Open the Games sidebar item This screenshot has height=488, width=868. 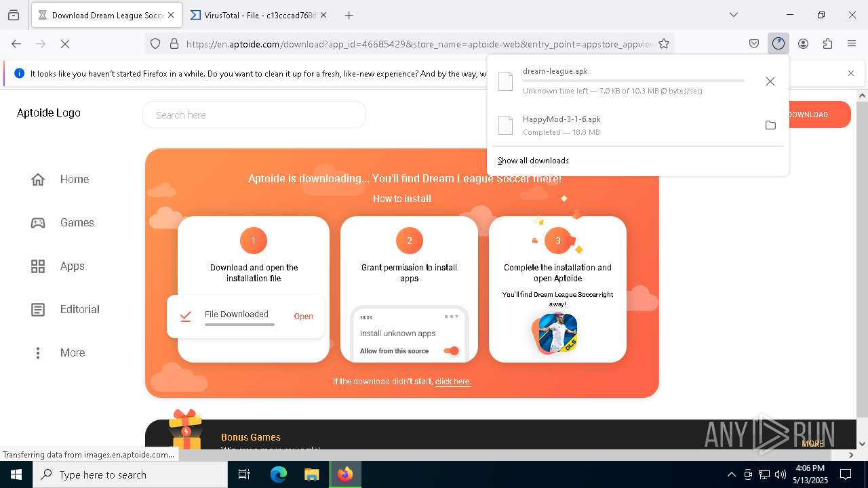coord(62,222)
